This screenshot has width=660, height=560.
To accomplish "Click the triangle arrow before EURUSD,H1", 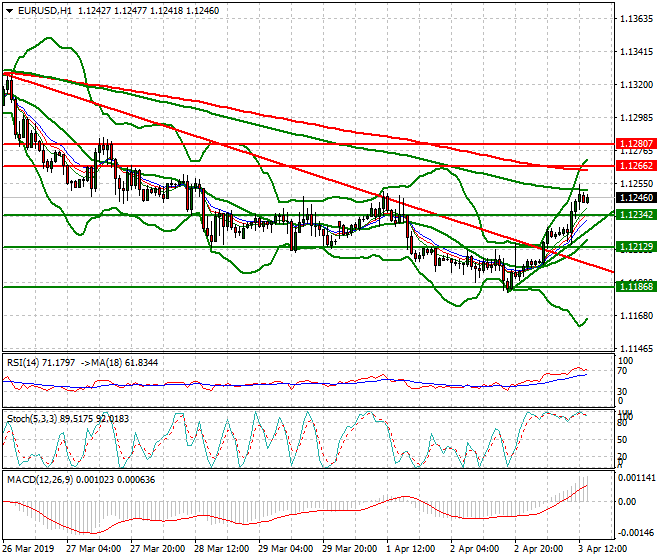I will coord(9,10).
